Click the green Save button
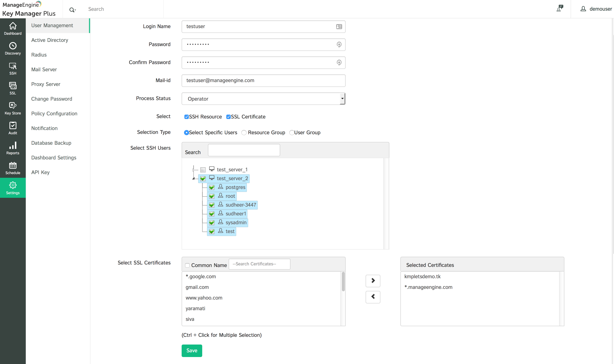 192,351
